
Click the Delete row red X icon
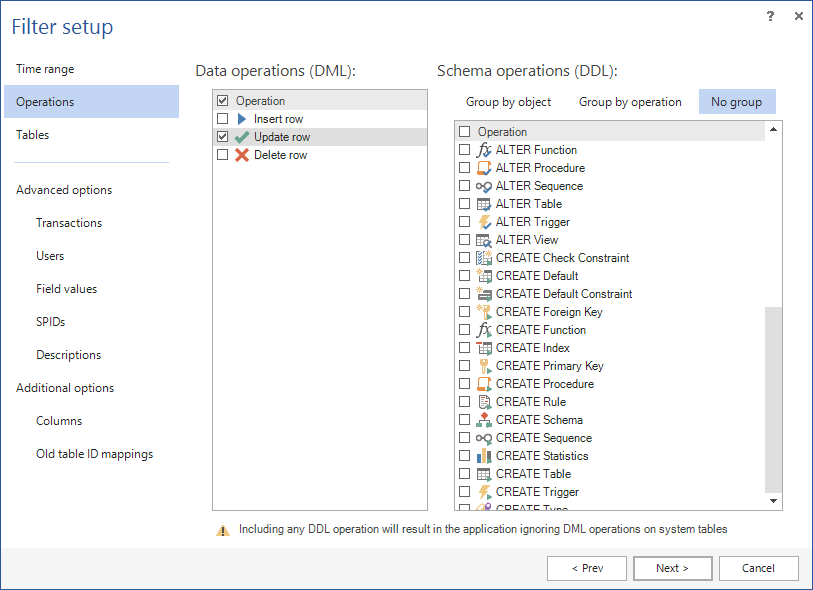(x=241, y=155)
